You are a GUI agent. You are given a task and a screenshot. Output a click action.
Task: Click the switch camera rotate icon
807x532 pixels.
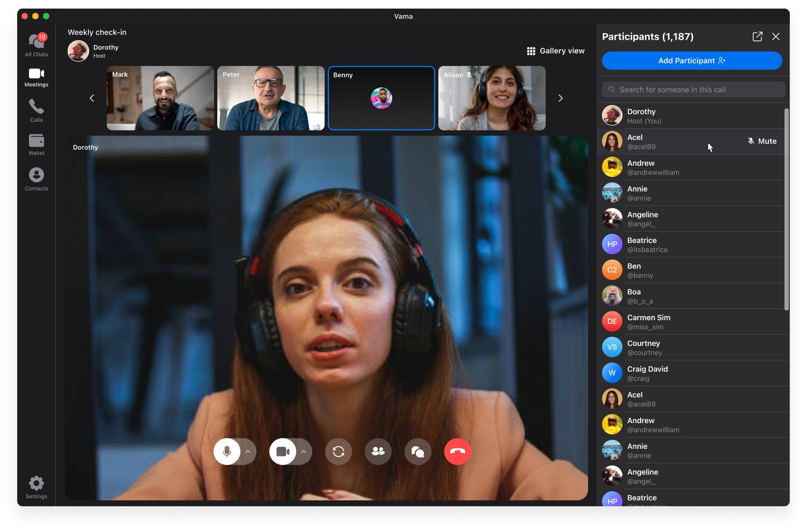coord(339,452)
